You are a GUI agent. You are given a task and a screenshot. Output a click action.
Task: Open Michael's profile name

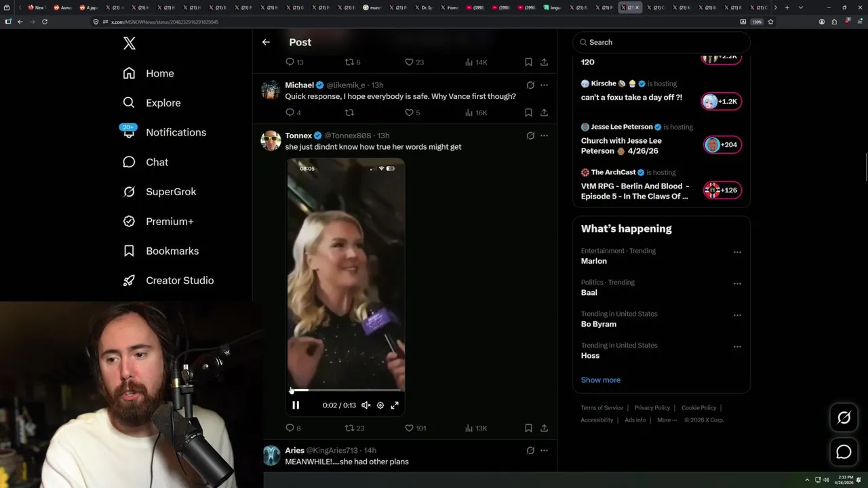coord(299,85)
